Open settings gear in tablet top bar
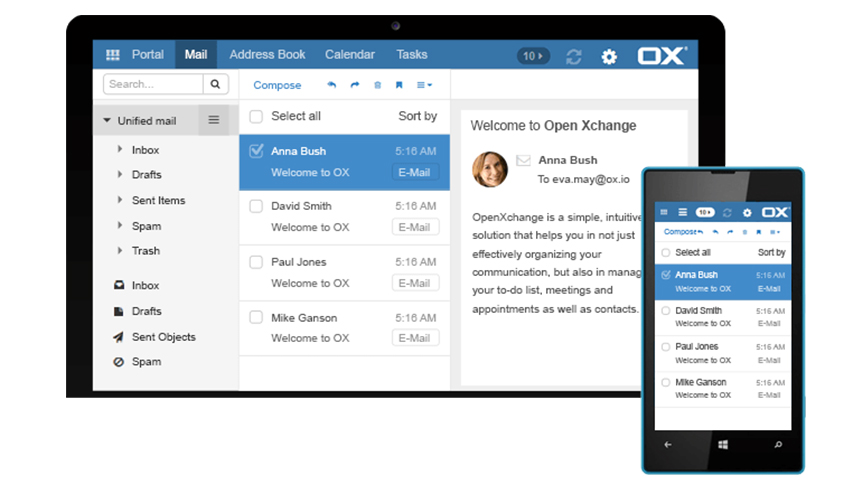Viewport: 863px width, 483px height. click(x=609, y=56)
